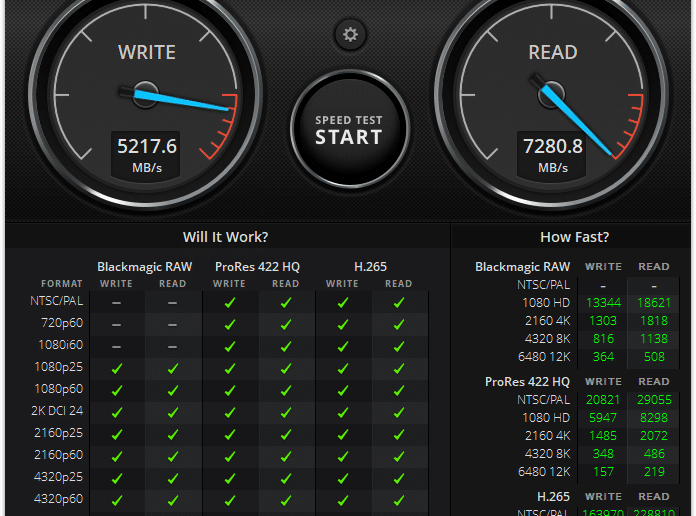Click ProRes 2160 4K read value 2072

(x=654, y=436)
